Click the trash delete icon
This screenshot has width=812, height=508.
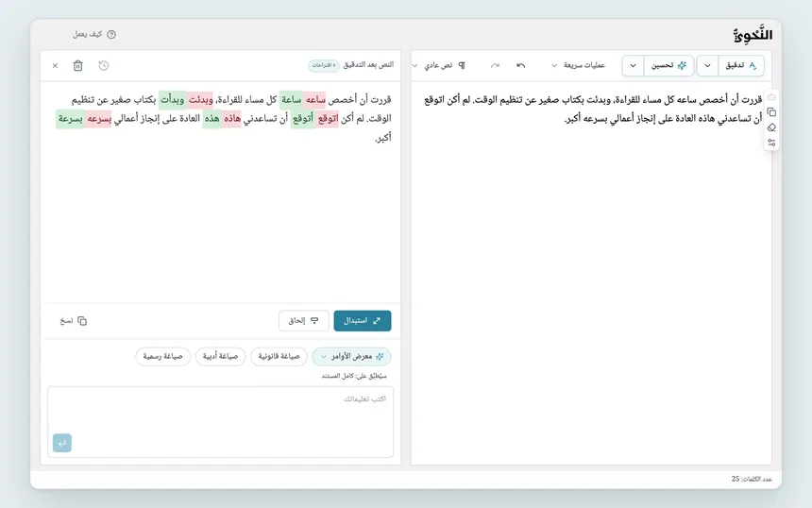click(x=77, y=66)
